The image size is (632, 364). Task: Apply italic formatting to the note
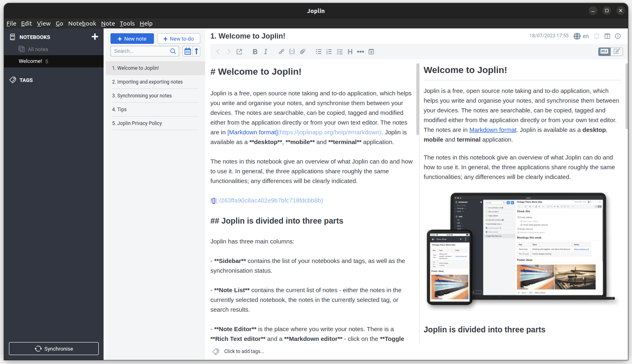pyautogui.click(x=265, y=52)
